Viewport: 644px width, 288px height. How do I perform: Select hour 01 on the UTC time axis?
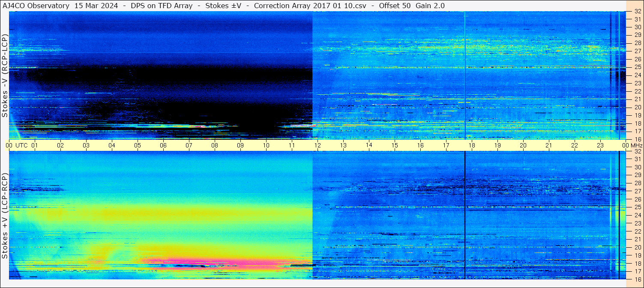(35, 145)
